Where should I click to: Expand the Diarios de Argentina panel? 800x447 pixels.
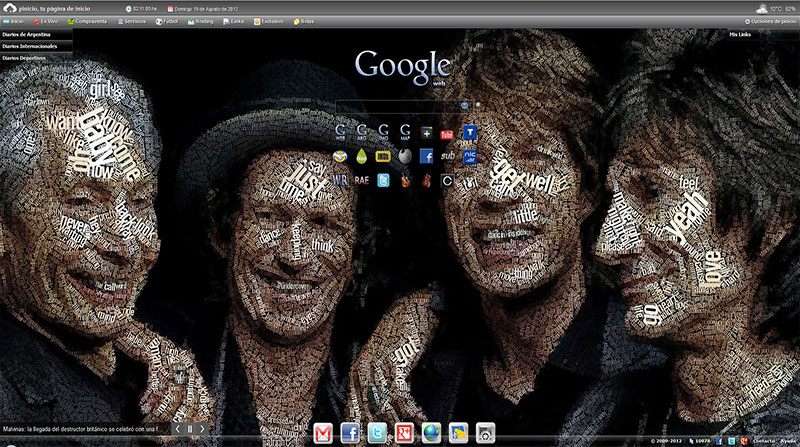point(28,34)
